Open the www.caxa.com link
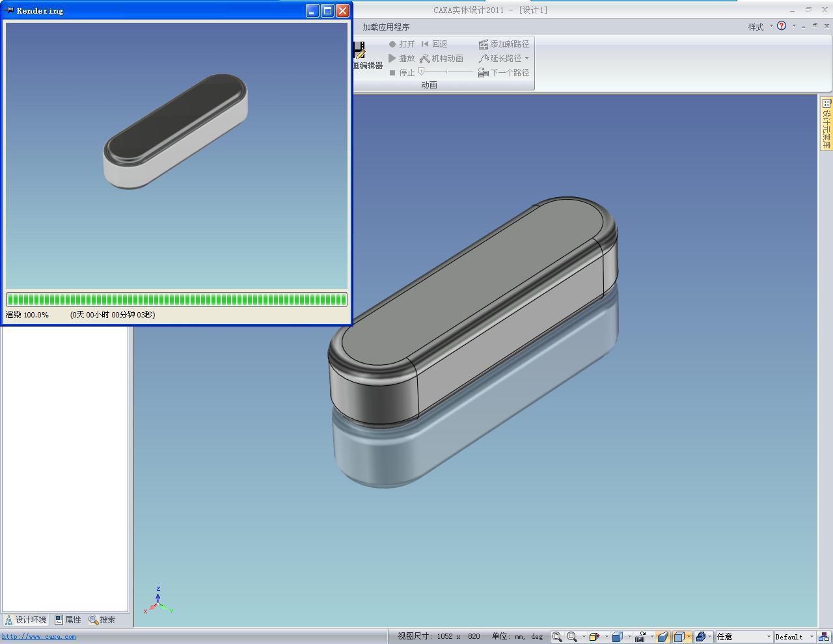This screenshot has width=833, height=644. [38, 637]
